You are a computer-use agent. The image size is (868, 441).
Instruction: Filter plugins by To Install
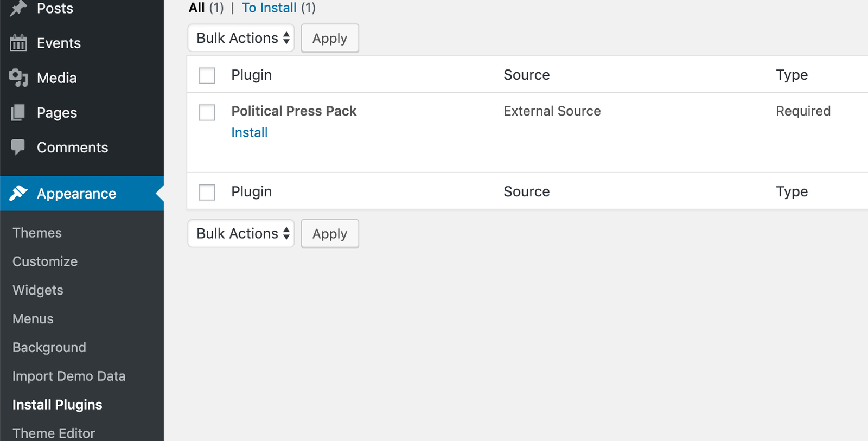tap(269, 8)
